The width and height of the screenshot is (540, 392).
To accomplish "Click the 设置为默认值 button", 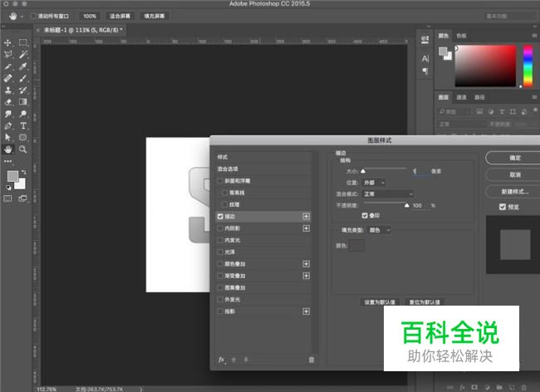I will pyautogui.click(x=380, y=301).
